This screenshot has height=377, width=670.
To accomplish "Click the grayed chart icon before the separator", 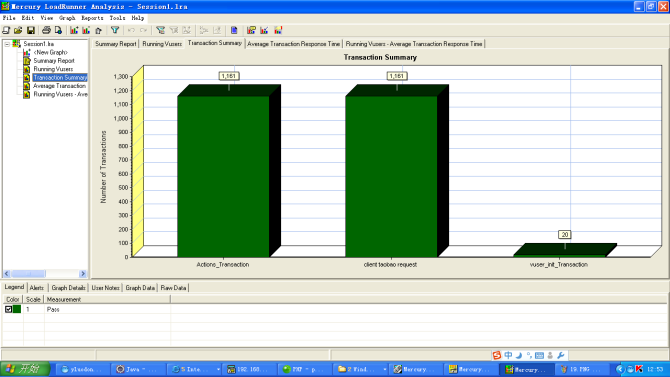I will [187, 30].
